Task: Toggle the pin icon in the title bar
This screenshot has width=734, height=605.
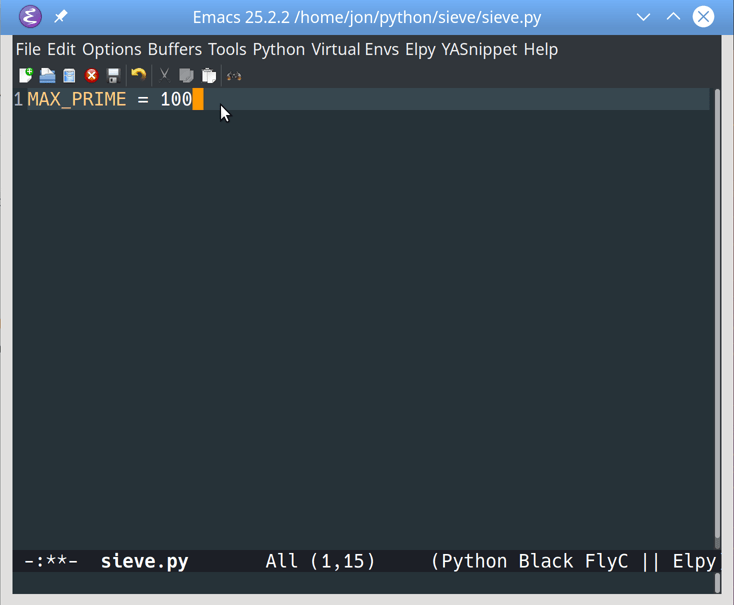Action: point(60,17)
